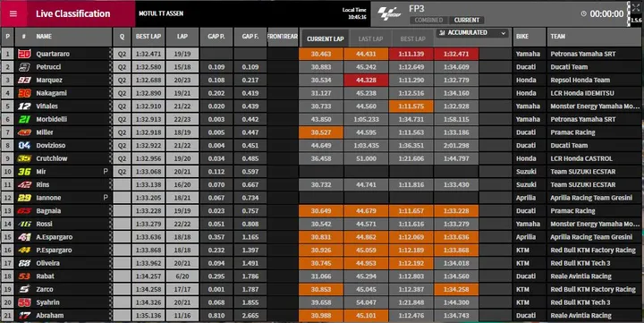Click Syahrin's 1:34.326 best lap
This screenshot has width=644, height=323.
(148, 302)
